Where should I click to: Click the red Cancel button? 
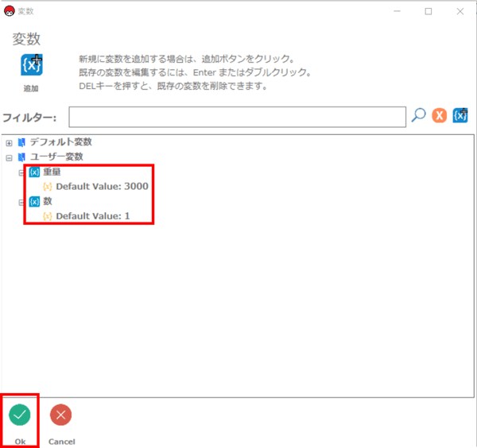[x=61, y=415]
